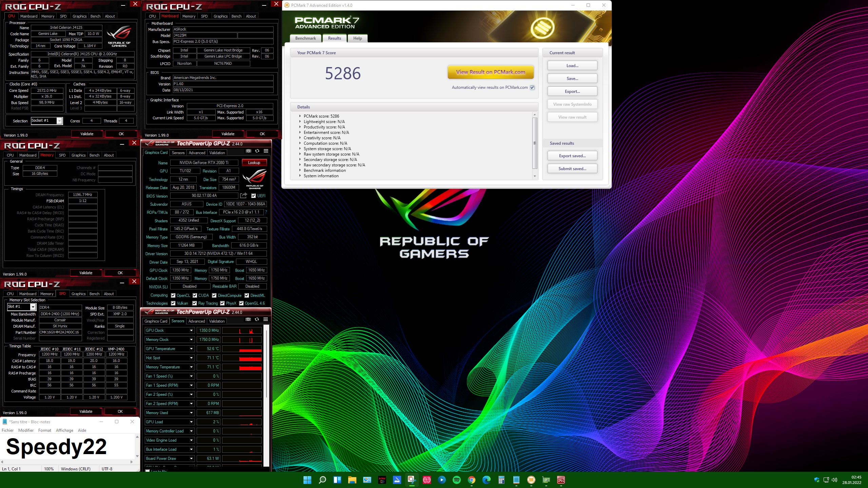This screenshot has height=488, width=868.
Task: Switch to ROG CPU-Z taskbar icon
Action: pyautogui.click(x=561, y=480)
